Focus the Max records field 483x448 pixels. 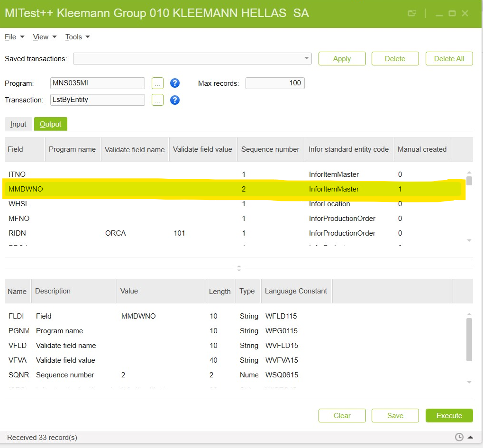[x=275, y=83]
